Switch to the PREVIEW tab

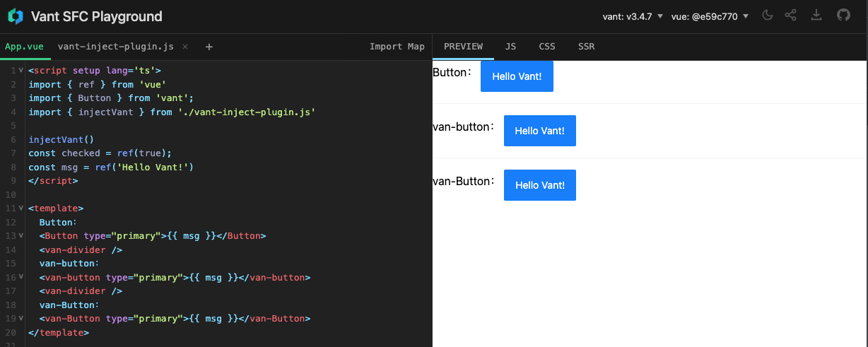[x=463, y=47]
